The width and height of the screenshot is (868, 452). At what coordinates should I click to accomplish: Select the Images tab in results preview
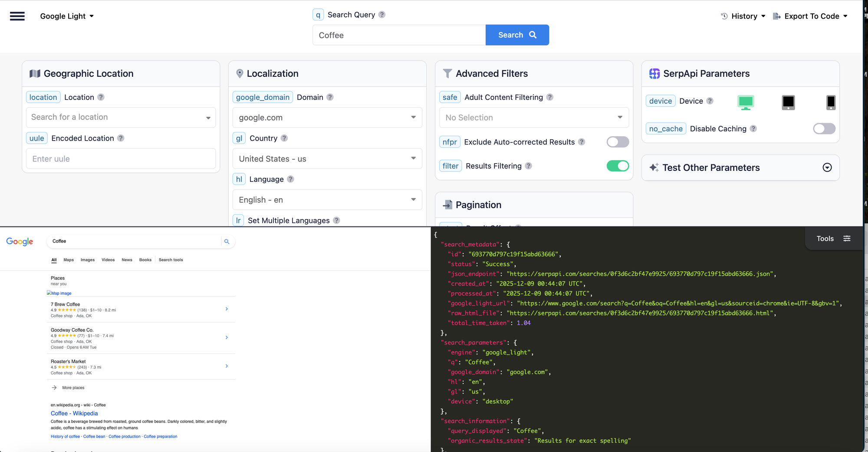pyautogui.click(x=88, y=260)
